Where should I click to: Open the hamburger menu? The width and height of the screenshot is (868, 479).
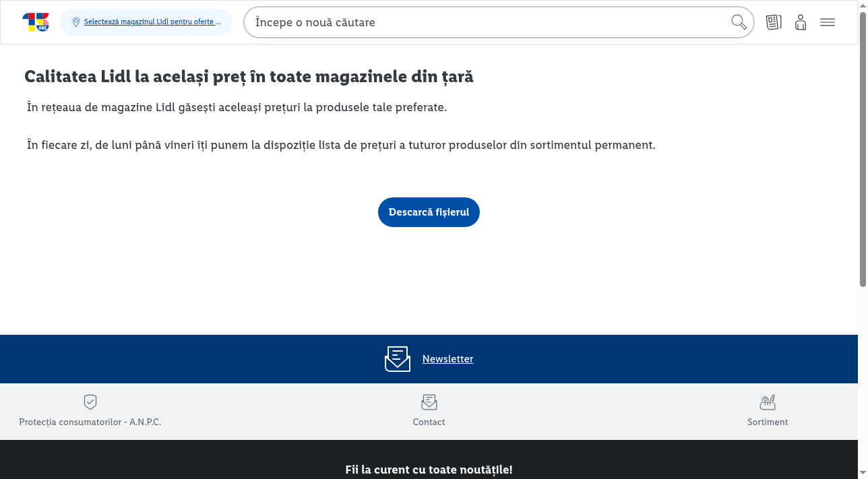coord(828,22)
